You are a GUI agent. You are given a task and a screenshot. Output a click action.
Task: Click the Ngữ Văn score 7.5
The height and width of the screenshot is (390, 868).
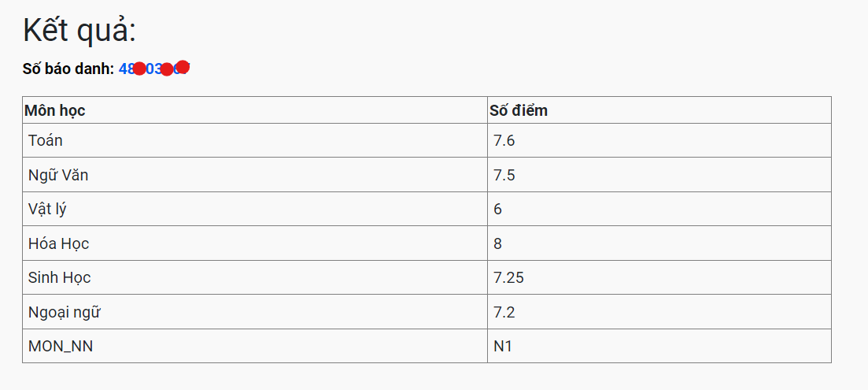[x=504, y=175]
